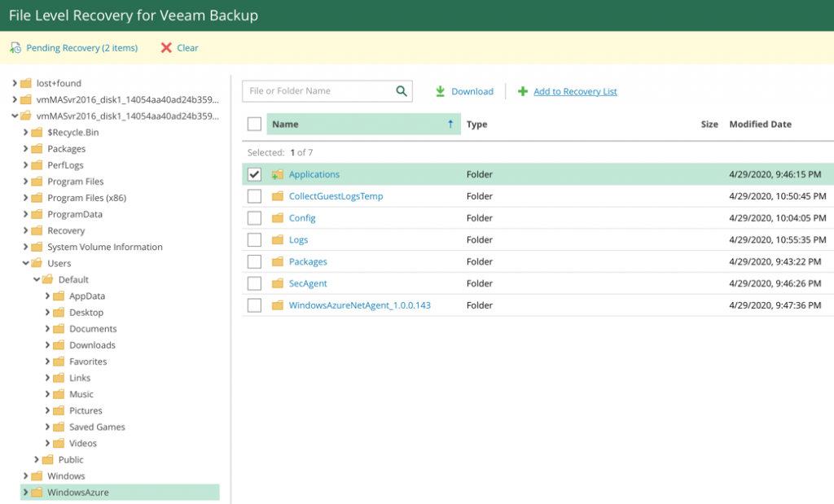
Task: Click the Users folder icon in tree
Action: coord(37,263)
